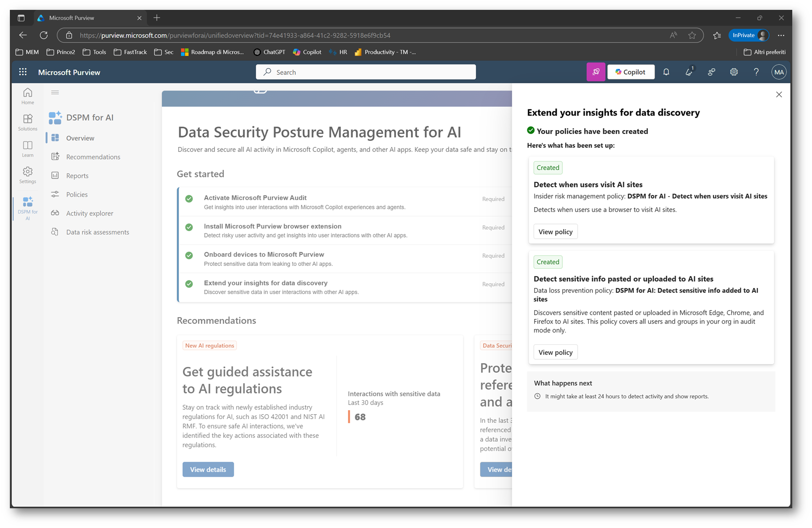The width and height of the screenshot is (812, 528).
Task: Click the InPrivate profile button
Action: coord(749,35)
